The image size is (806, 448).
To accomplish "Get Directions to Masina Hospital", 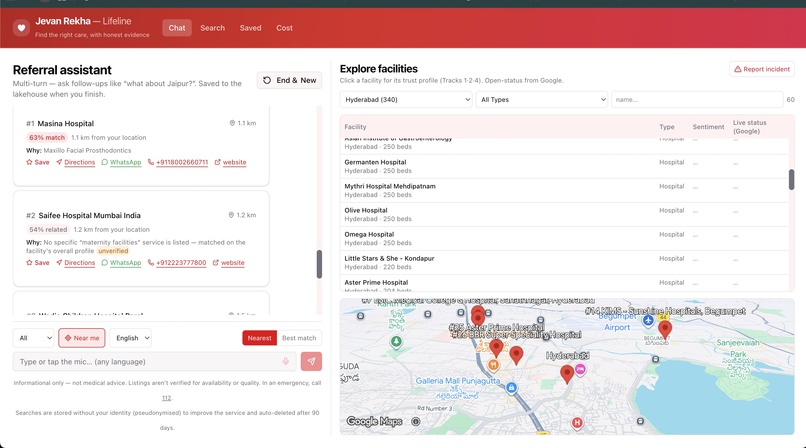I will (76, 162).
